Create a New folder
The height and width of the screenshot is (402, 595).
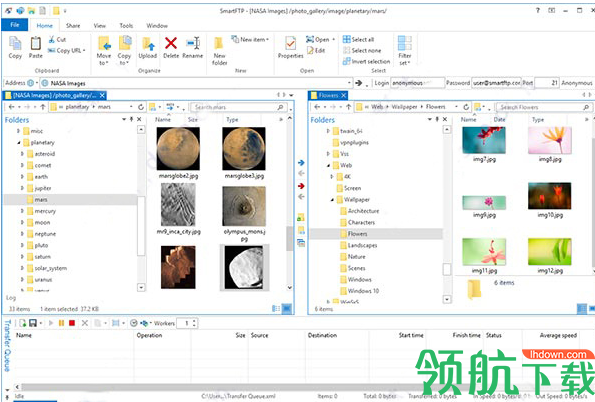[x=219, y=50]
